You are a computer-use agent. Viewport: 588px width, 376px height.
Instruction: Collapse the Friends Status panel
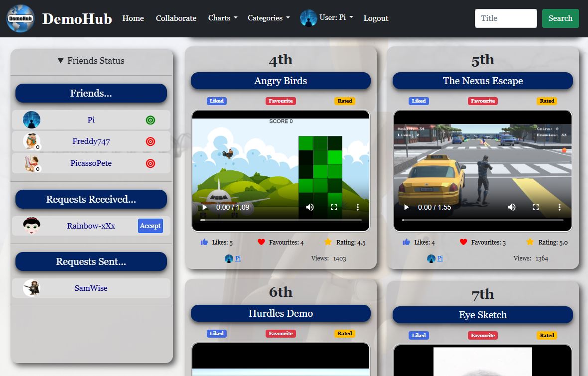click(91, 61)
